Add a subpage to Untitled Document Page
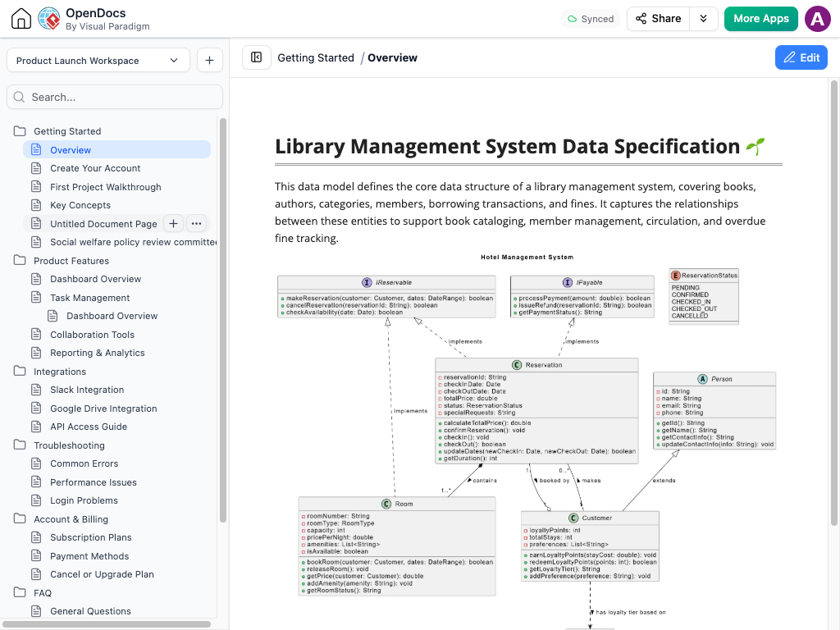 (173, 223)
